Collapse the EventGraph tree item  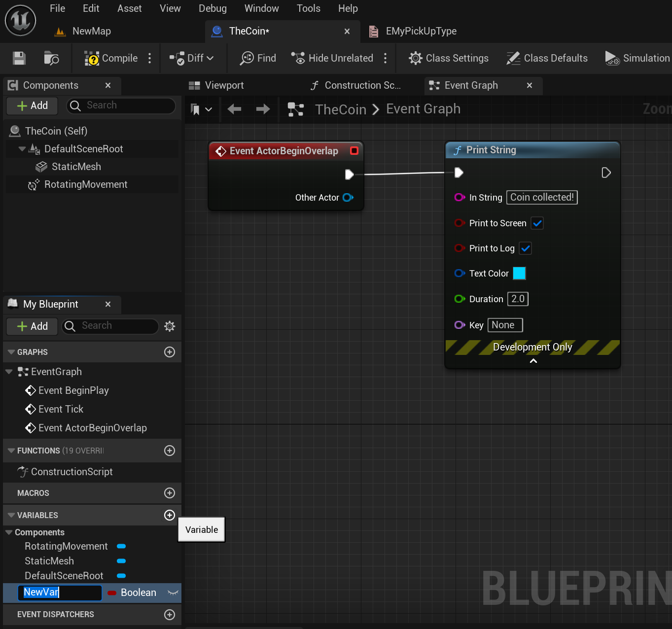[x=9, y=372]
